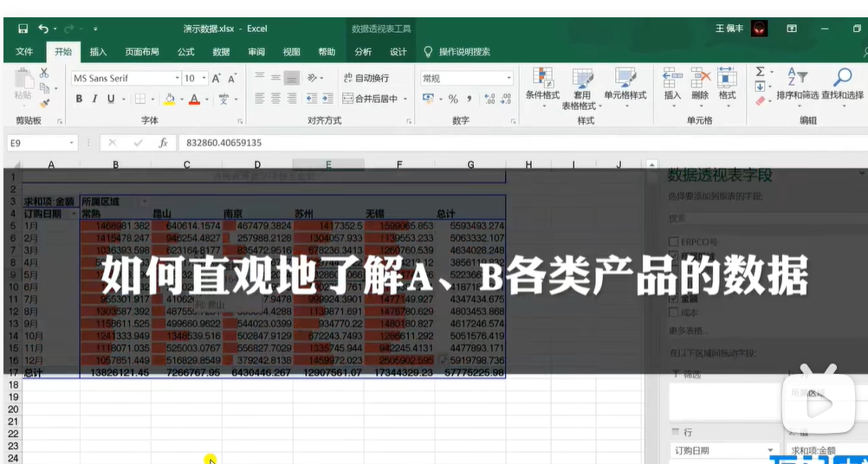
Task: Apply bottom vertical alignment
Action: coord(292,78)
